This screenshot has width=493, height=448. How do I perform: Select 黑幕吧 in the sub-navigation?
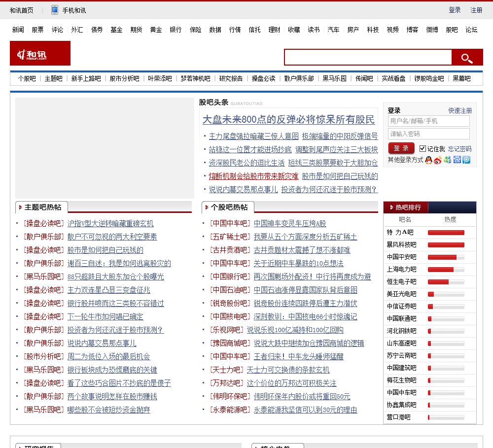pyautogui.click(x=461, y=78)
